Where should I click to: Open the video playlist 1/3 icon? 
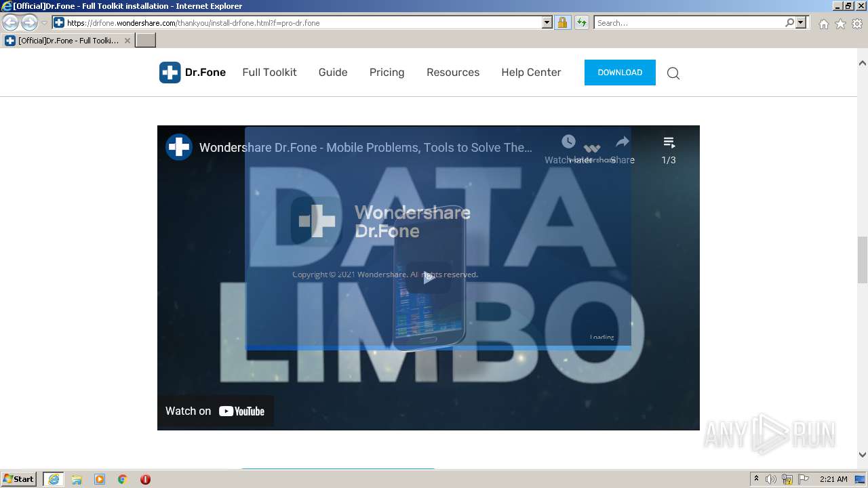669,142
